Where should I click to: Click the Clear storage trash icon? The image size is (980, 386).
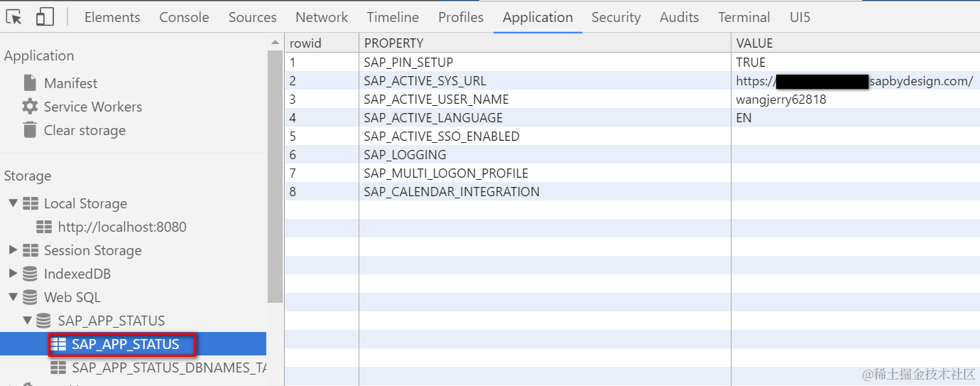tap(30, 130)
